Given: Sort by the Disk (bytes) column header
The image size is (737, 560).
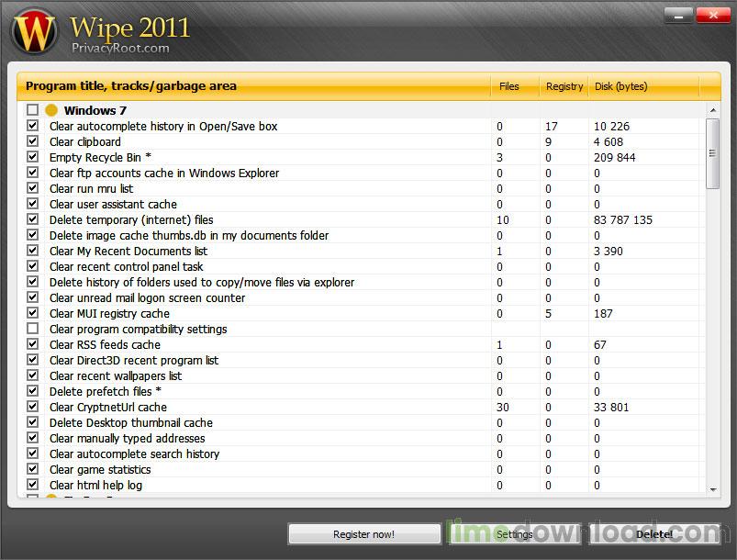Looking at the screenshot, I should 643,86.
